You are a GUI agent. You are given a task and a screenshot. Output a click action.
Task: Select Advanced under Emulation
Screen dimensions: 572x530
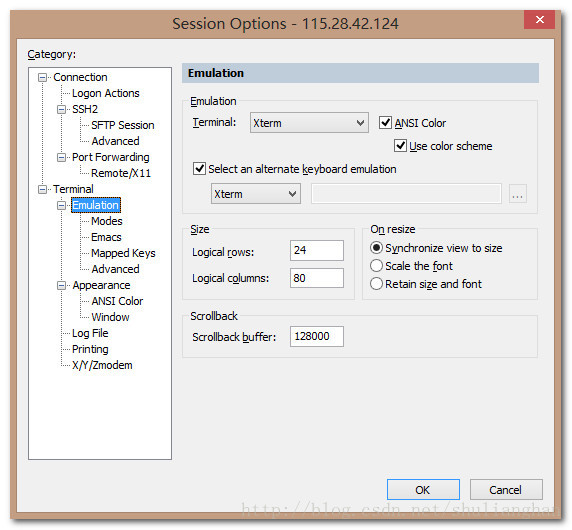tap(115, 269)
